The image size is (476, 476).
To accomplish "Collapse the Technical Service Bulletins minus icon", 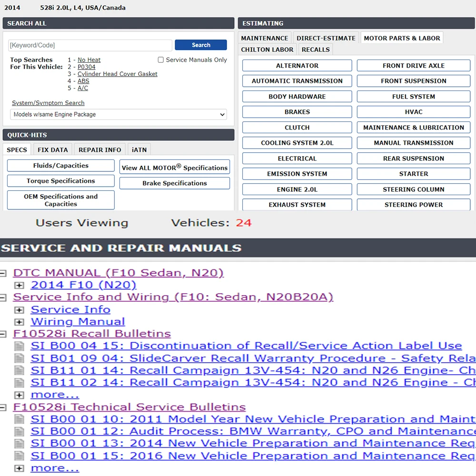I will tap(3, 407).
